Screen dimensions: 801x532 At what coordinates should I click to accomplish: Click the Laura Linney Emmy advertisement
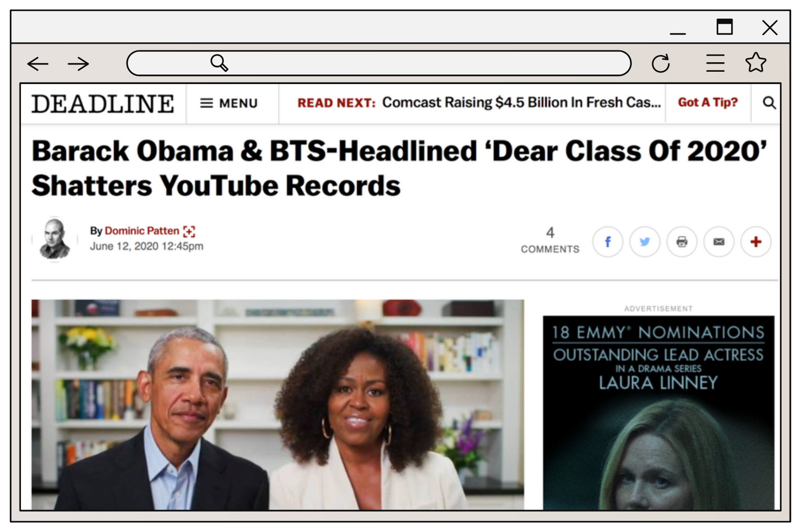[658, 413]
